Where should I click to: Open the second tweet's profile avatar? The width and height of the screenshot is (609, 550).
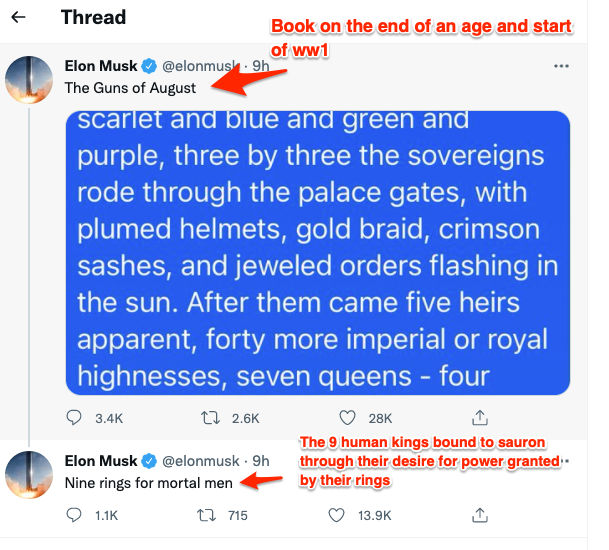pyautogui.click(x=30, y=474)
